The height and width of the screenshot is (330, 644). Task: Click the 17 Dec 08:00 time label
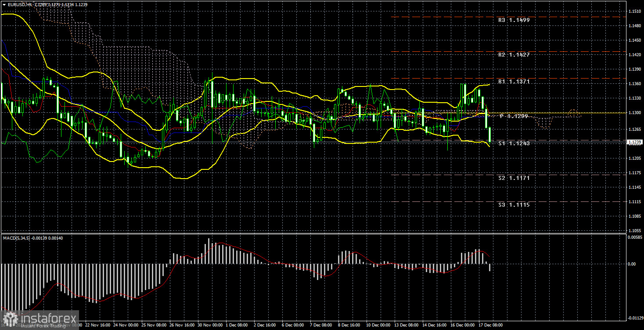click(490, 326)
